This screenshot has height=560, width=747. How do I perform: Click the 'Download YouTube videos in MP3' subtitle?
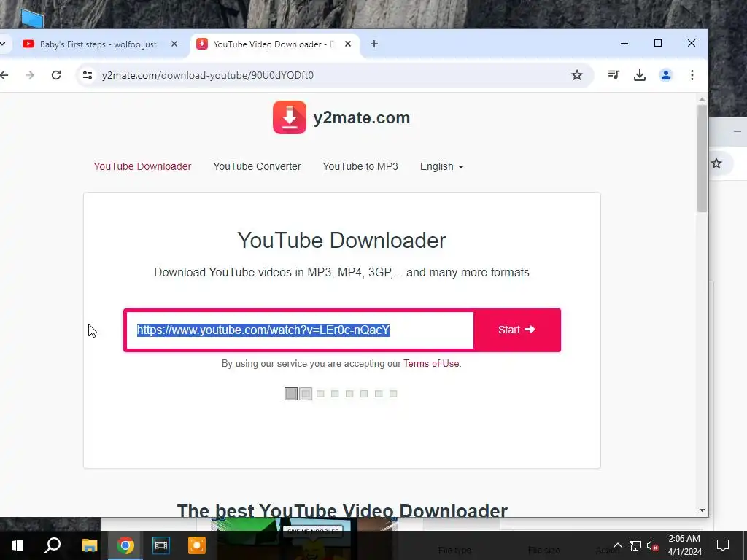[341, 273]
